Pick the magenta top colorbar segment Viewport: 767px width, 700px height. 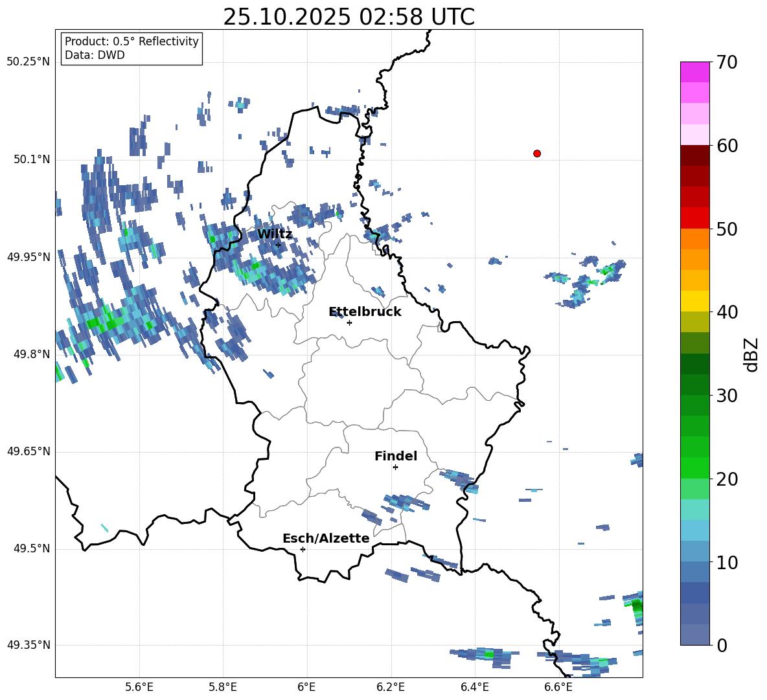click(x=694, y=73)
